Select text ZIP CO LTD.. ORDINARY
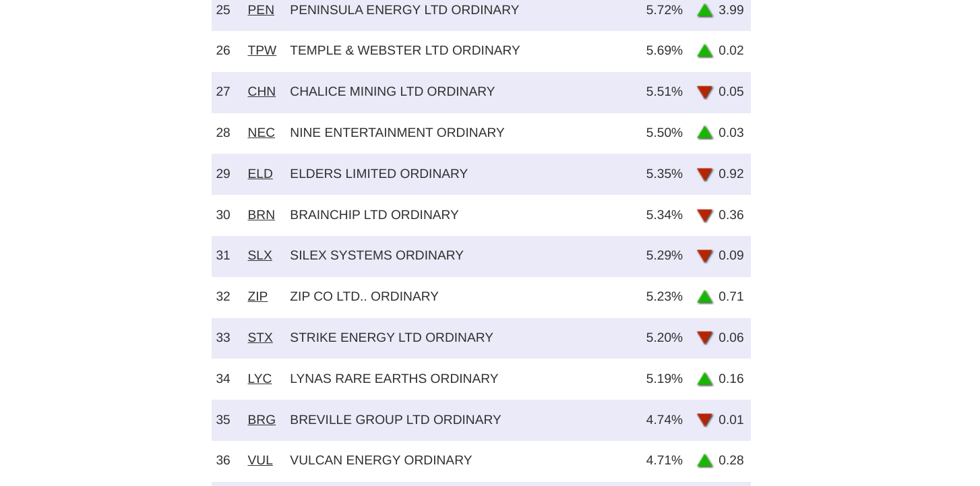980x486 pixels. click(364, 297)
